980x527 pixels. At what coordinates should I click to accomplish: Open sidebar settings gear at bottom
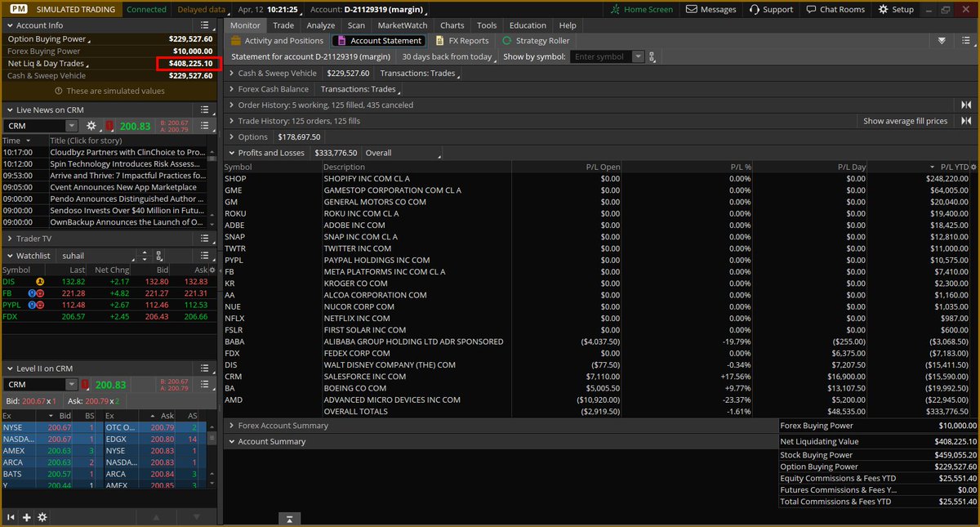(x=42, y=517)
